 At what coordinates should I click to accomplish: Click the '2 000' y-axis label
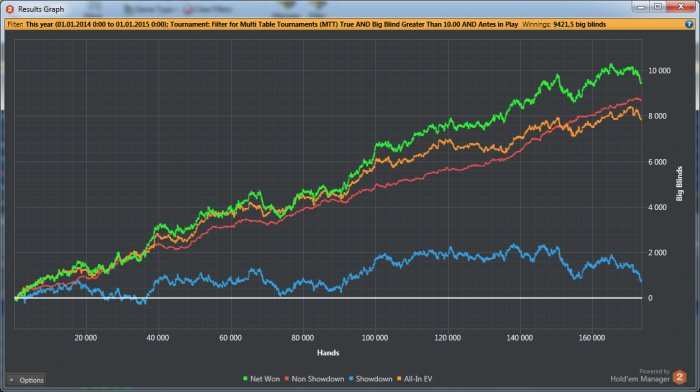(657, 253)
